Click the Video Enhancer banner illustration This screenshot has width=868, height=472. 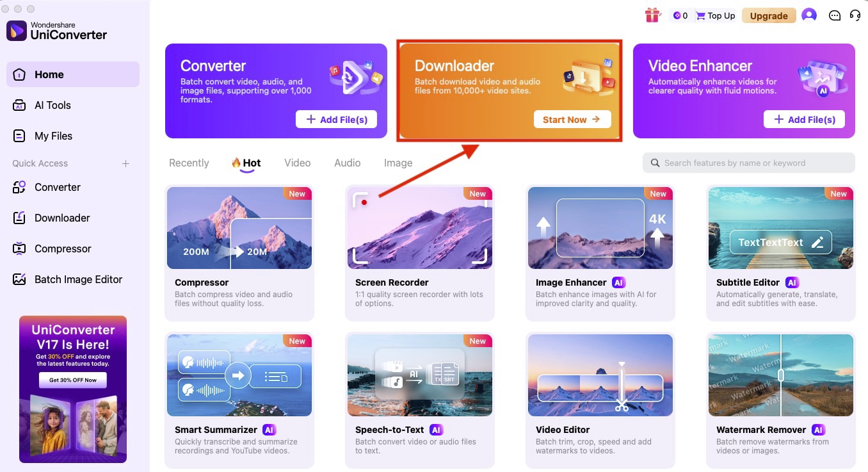(x=822, y=77)
